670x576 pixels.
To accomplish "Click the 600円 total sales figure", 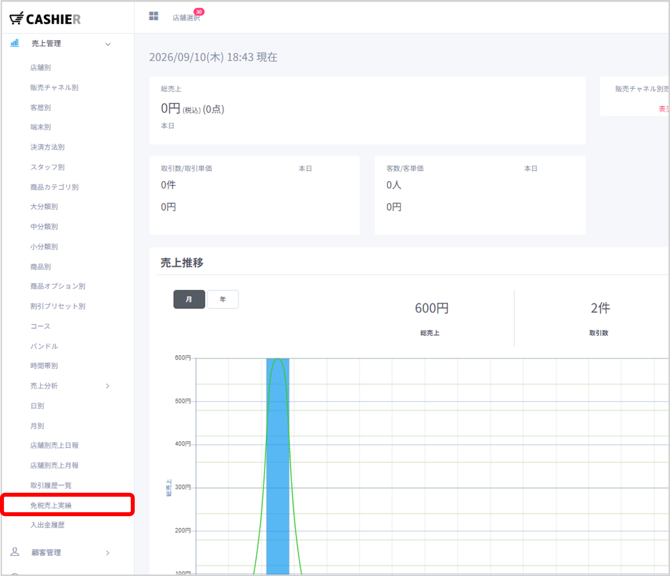I will coord(432,308).
